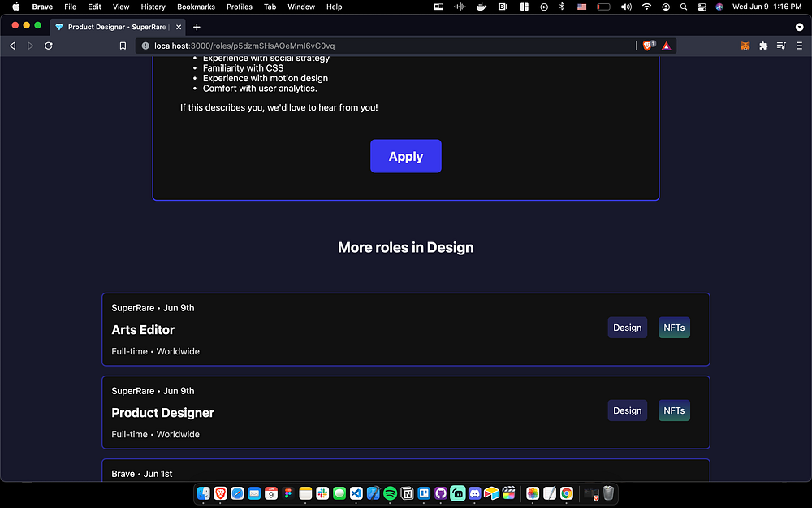The image size is (812, 508).
Task: Open the Help menu
Action: [335, 7]
